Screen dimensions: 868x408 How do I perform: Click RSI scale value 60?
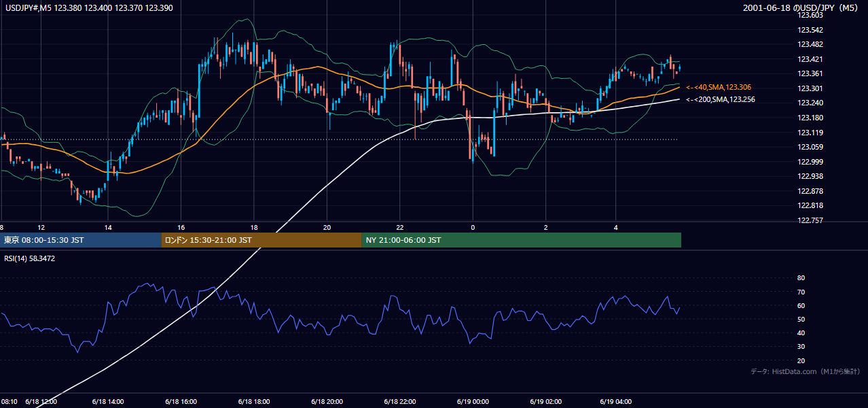[x=801, y=305]
